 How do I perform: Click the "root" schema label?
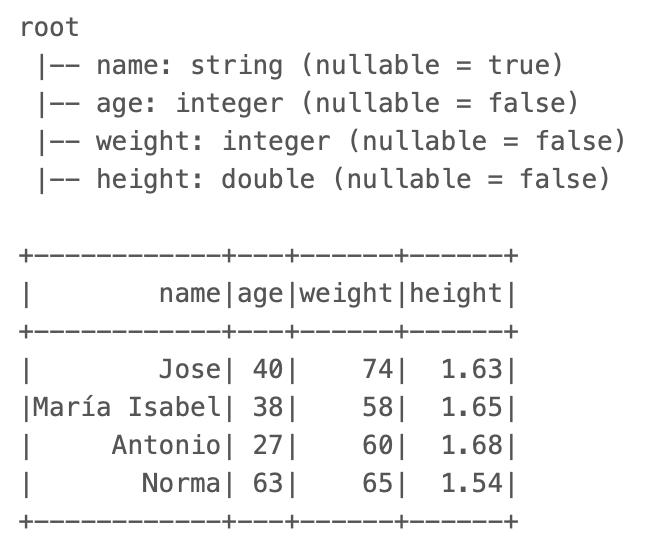(49, 27)
